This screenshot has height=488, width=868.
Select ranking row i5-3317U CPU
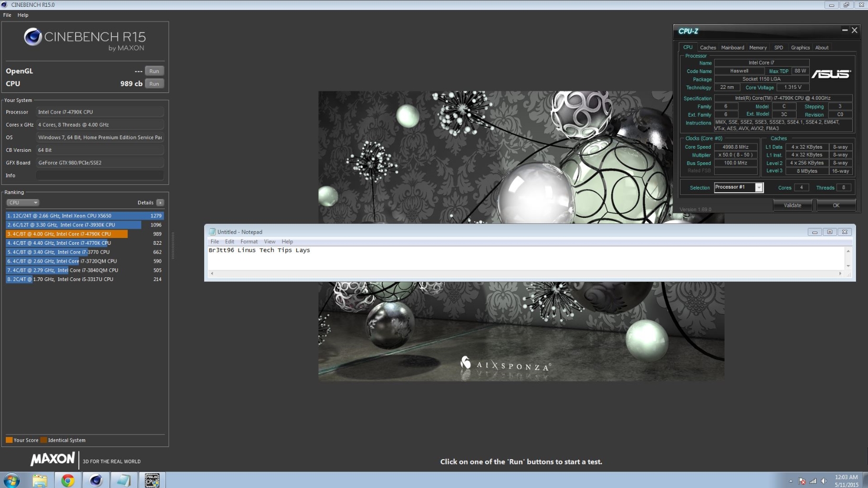coord(85,279)
